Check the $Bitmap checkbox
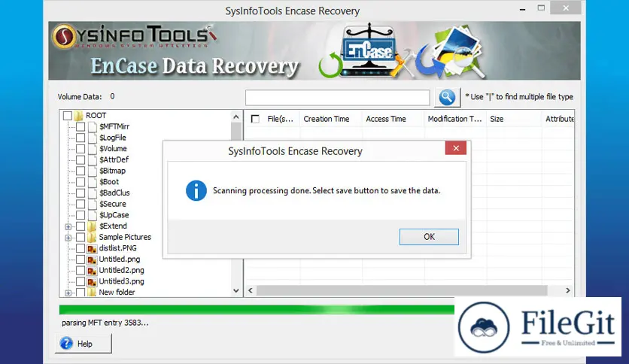The width and height of the screenshot is (629, 364). (x=81, y=171)
